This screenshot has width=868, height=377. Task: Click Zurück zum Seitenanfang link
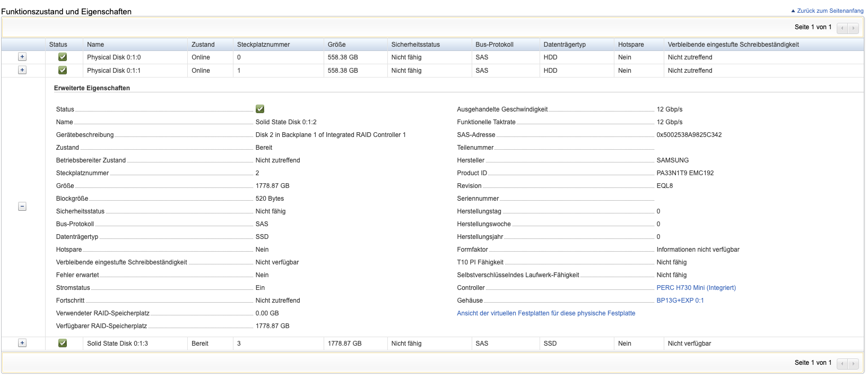[x=830, y=11]
